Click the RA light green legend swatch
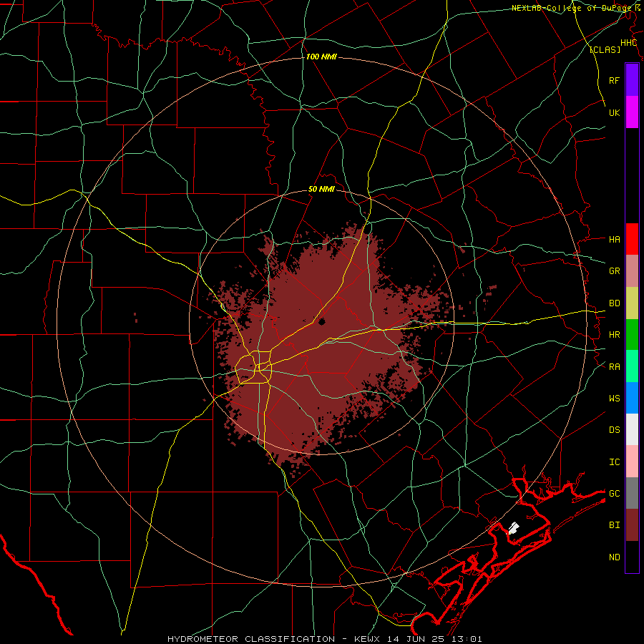The width and height of the screenshot is (644, 644). 632,366
